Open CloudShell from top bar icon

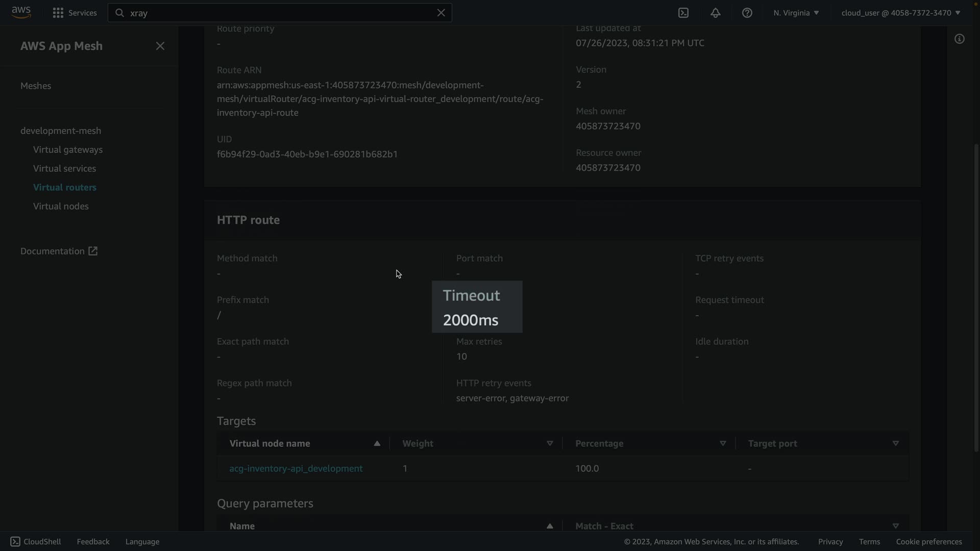pos(683,13)
